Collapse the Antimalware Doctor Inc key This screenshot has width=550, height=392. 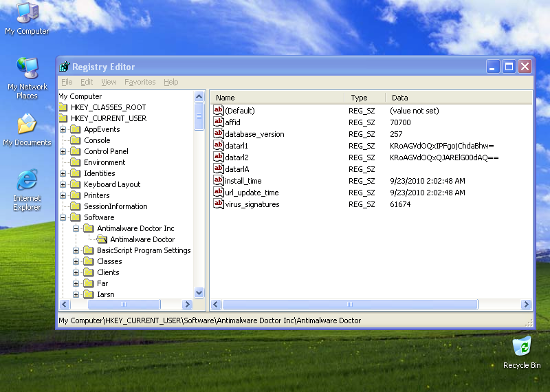pyautogui.click(x=76, y=228)
